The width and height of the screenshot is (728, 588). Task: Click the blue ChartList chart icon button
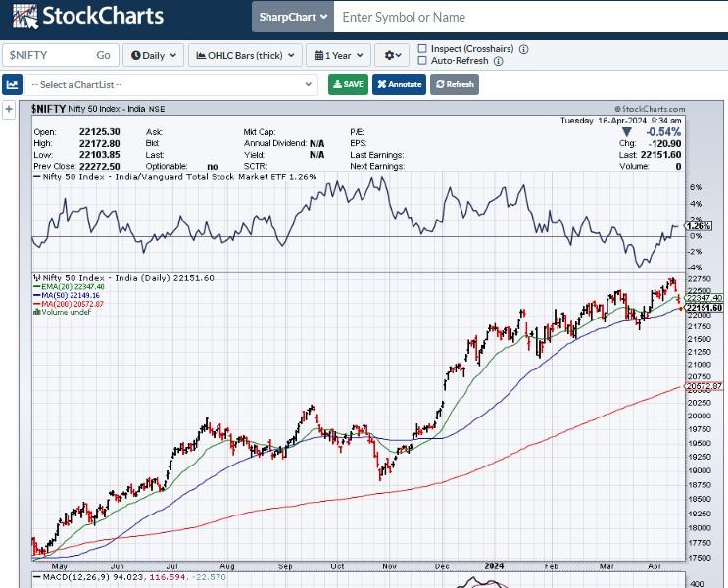click(x=12, y=85)
